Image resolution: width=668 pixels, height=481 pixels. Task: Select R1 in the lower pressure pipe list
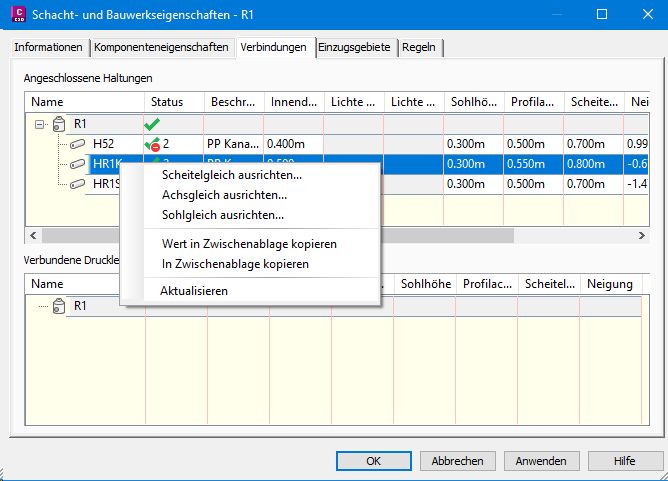tap(80, 306)
